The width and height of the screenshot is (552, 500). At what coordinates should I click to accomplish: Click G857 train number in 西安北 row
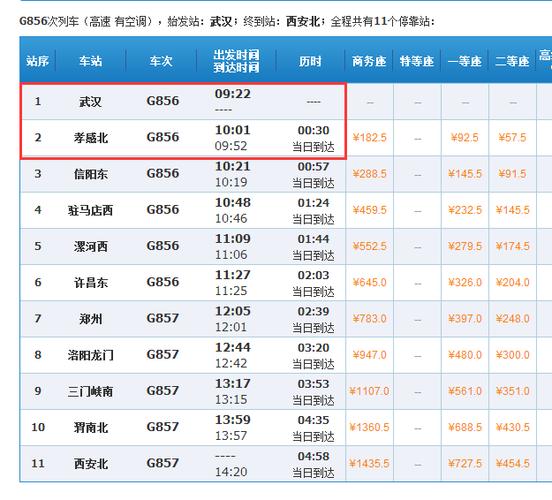(x=163, y=463)
